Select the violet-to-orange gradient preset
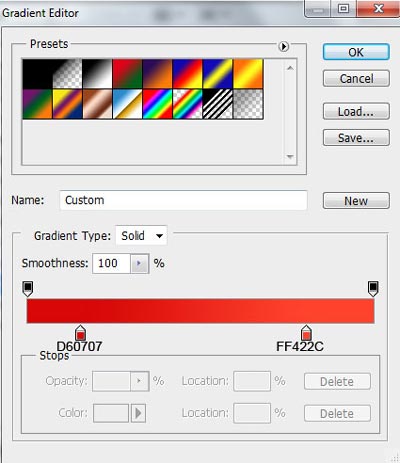400x463 pixels. coord(157,74)
